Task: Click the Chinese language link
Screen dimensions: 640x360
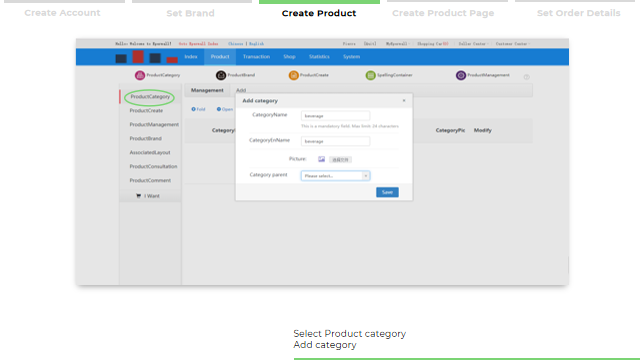Action: (236, 44)
